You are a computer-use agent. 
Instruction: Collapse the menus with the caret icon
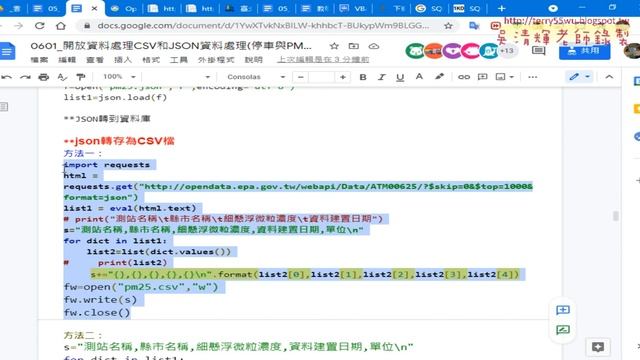point(609,77)
